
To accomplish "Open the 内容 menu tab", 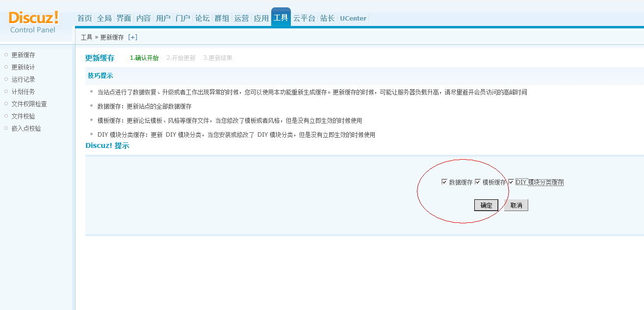I will 143,18.
